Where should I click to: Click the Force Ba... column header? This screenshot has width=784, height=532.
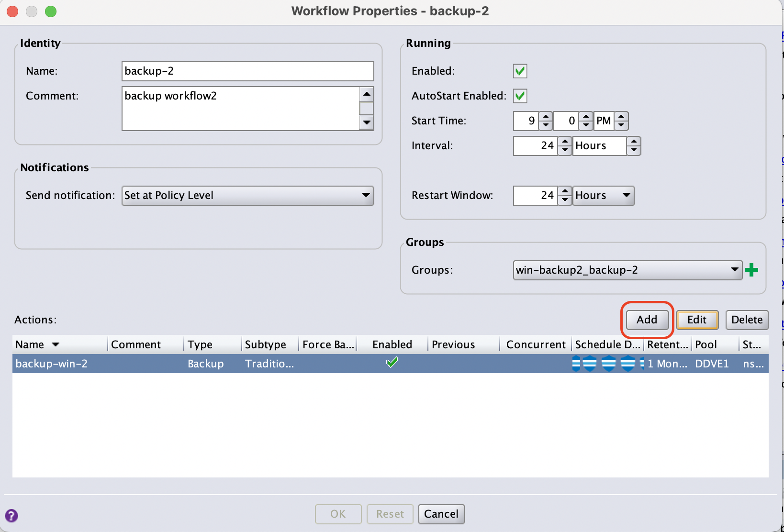[x=328, y=344]
